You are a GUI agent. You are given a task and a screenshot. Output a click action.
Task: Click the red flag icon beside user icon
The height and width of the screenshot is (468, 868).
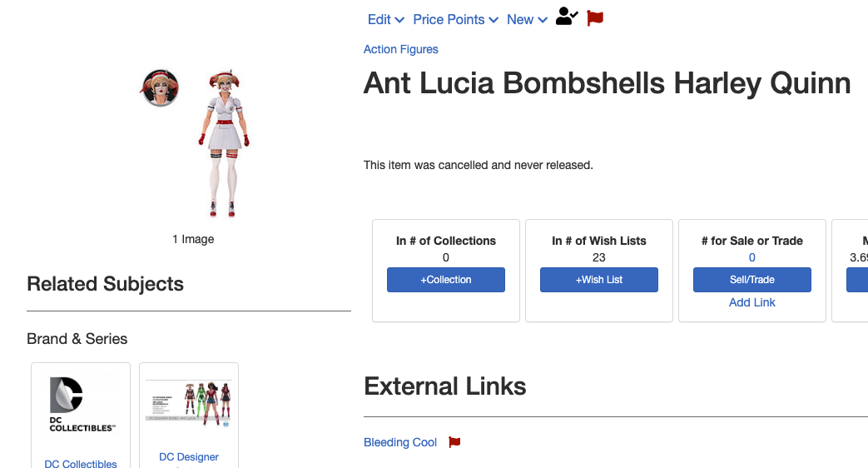click(x=594, y=17)
